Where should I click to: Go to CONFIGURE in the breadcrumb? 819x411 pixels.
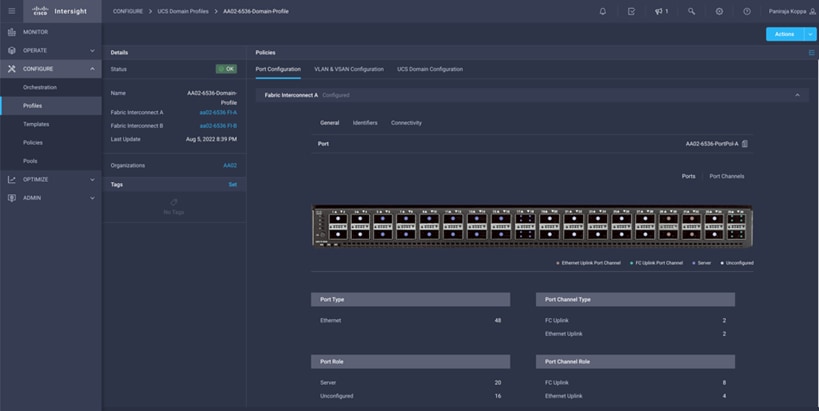(128, 11)
